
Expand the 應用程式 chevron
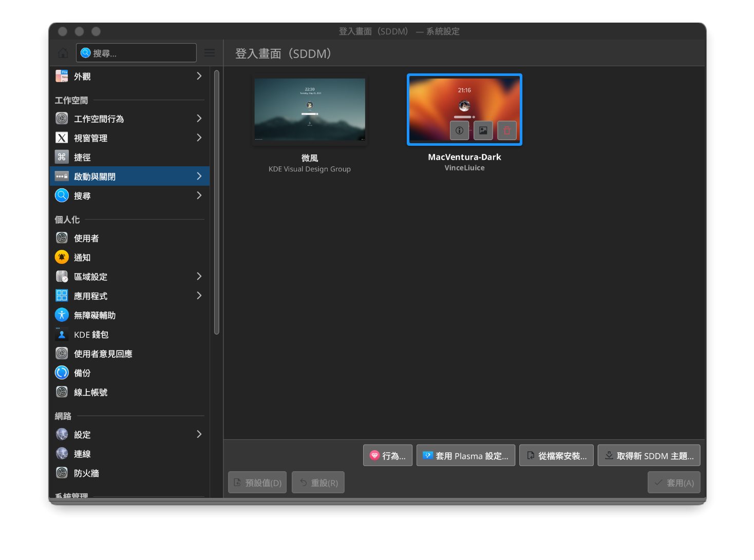pyautogui.click(x=199, y=296)
